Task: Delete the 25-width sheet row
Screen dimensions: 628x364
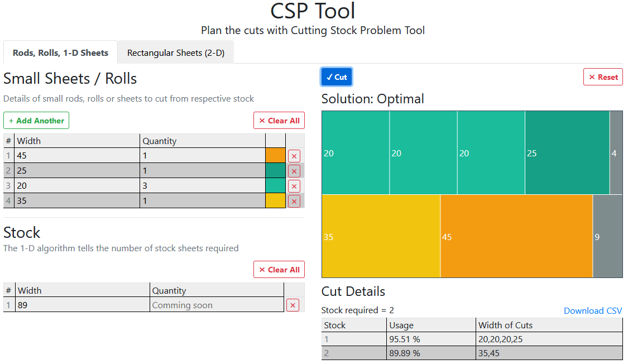Action: (294, 171)
